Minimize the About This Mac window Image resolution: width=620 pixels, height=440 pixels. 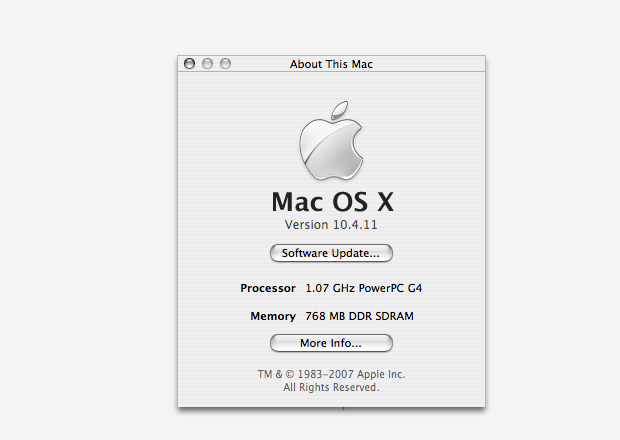click(x=207, y=63)
